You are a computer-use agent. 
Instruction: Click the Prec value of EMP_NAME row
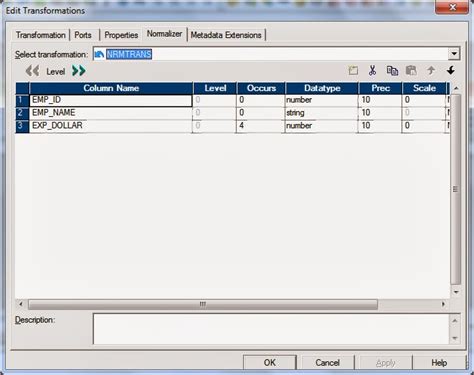(380, 113)
